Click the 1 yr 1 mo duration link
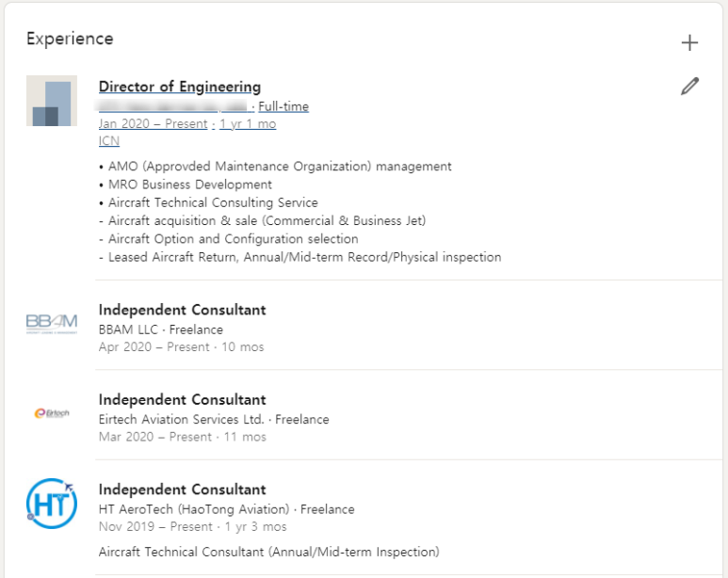The height and width of the screenshot is (578, 728). coord(248,124)
